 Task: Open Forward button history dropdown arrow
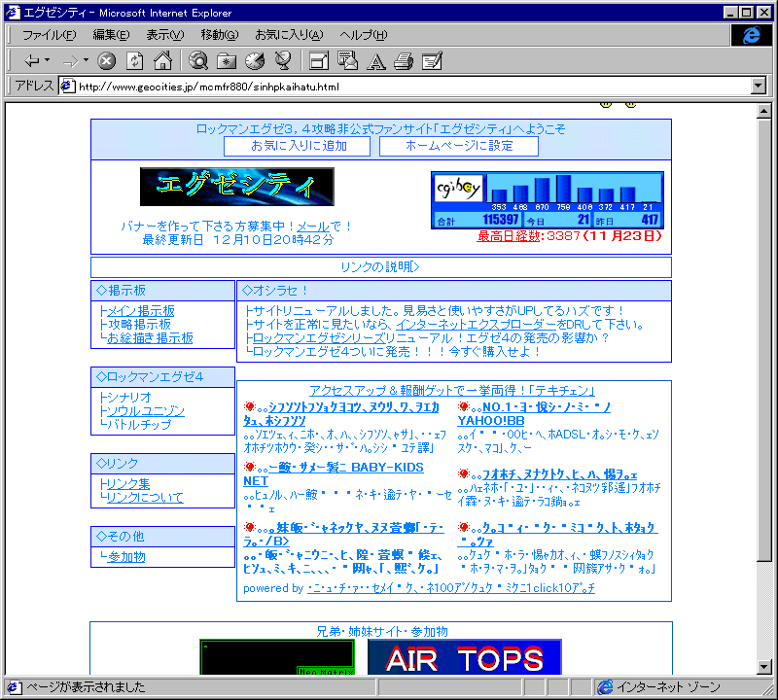point(86,60)
